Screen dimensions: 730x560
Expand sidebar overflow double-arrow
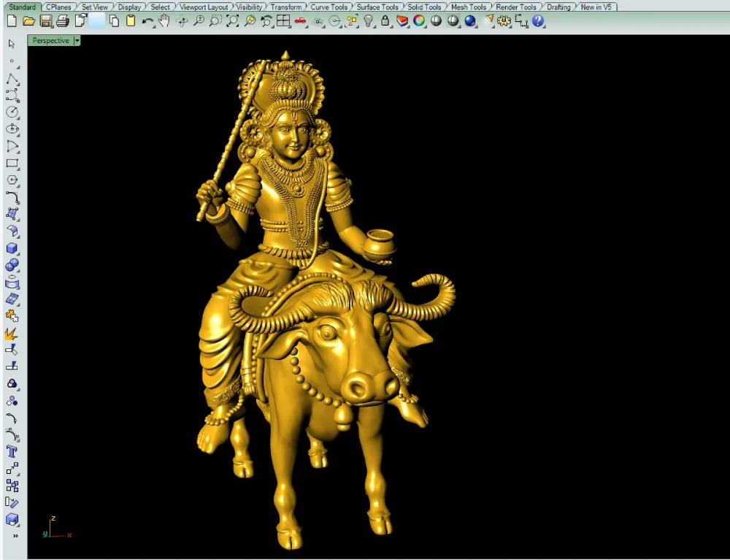[15, 536]
